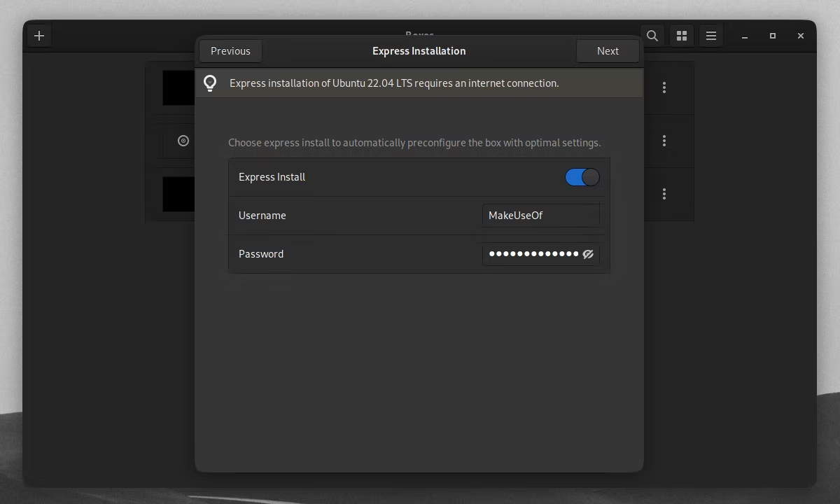Viewport: 840px width, 504px height.
Task: Click the internet connection info banner
Action: coord(419,83)
